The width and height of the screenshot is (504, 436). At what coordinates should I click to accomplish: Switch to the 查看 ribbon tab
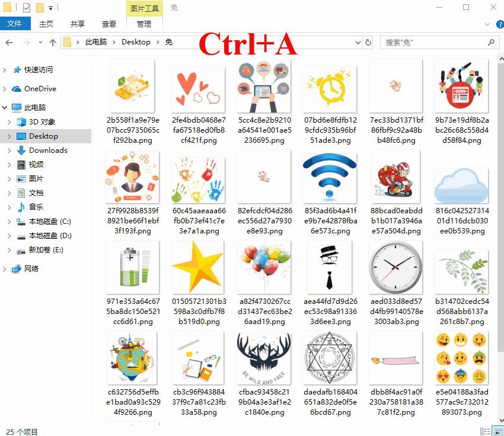click(109, 24)
